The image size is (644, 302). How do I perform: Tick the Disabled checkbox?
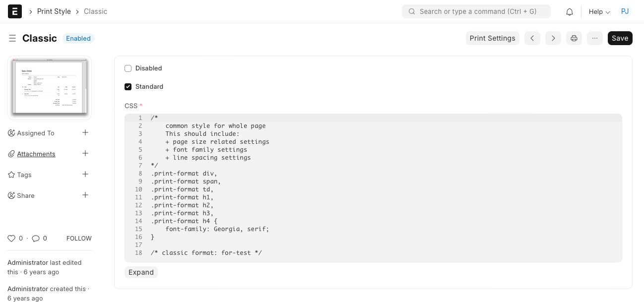tap(128, 68)
